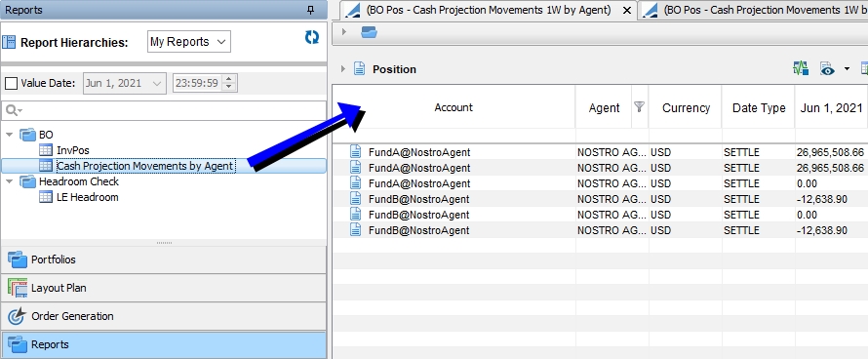Select the first FundA@NostroAgent row
The image size is (868, 359).
pyautogui.click(x=600, y=152)
